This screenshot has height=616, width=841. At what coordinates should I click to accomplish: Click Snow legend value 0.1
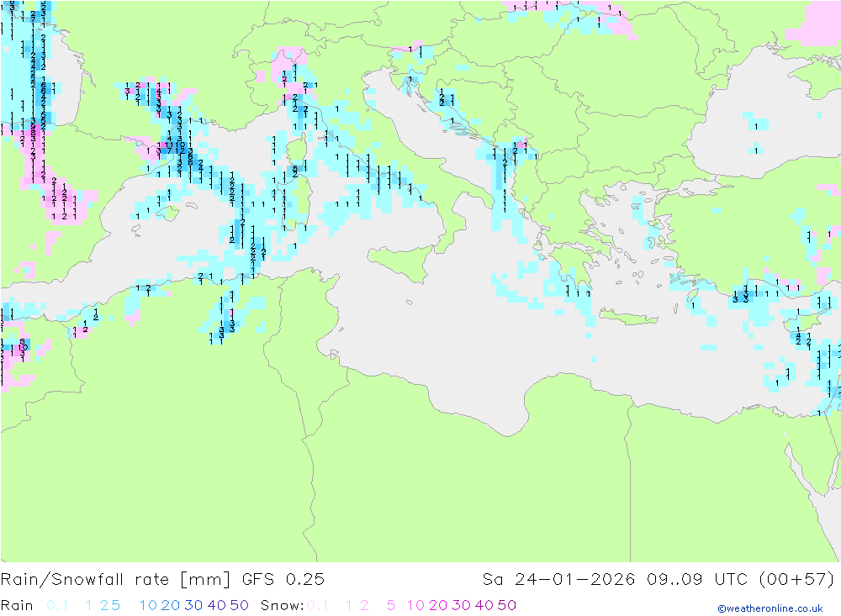(x=318, y=605)
